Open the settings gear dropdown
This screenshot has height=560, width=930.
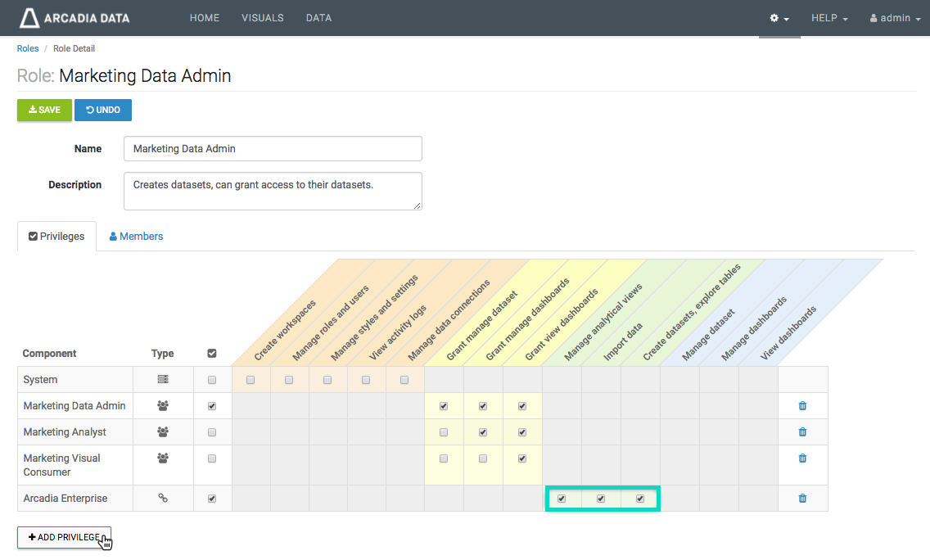(779, 18)
